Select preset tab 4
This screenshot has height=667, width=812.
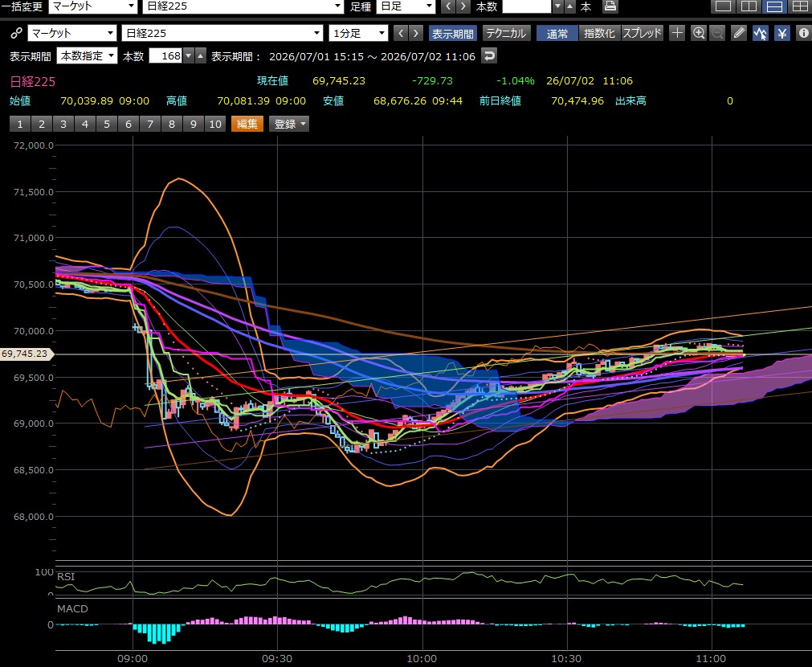pyautogui.click(x=85, y=124)
